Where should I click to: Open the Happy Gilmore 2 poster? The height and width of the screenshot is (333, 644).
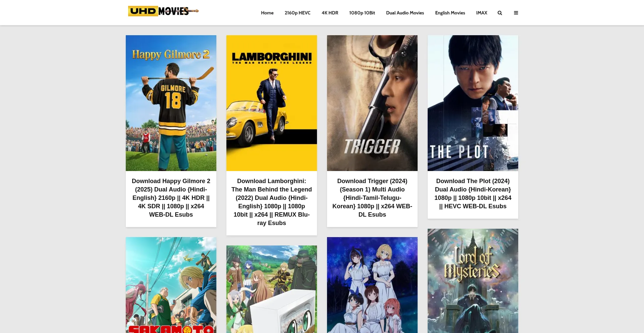tap(171, 103)
